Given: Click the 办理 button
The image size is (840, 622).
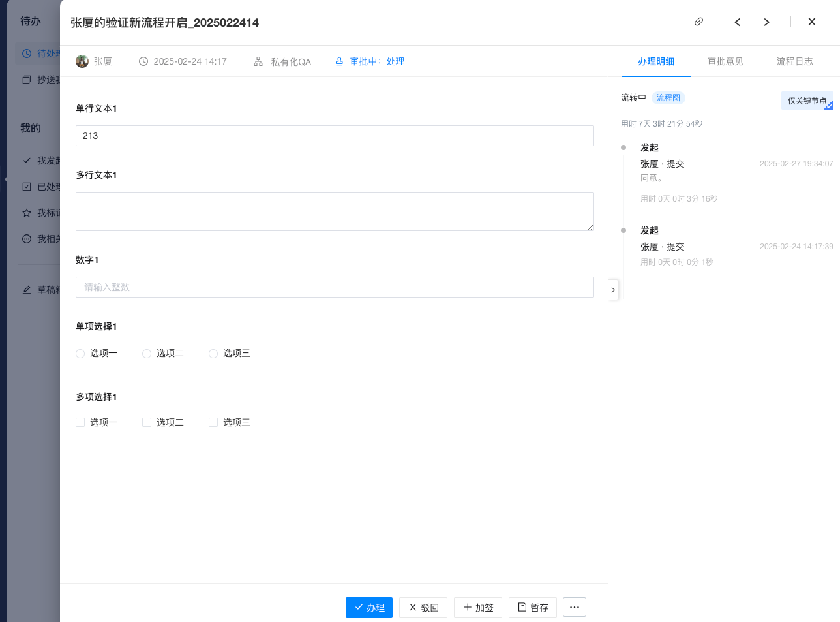Looking at the screenshot, I should [x=369, y=607].
